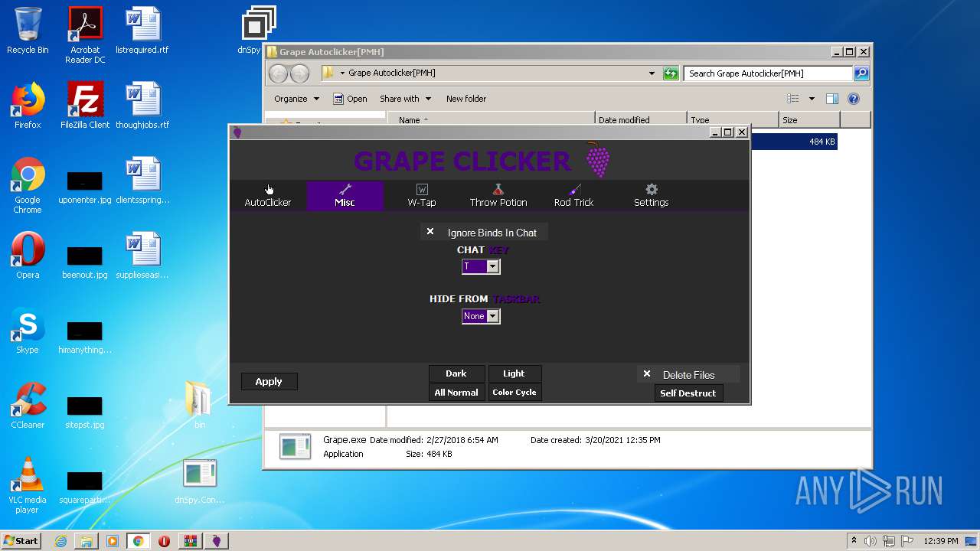Change the Explorer view mode
The height and width of the screenshot is (551, 980).
coord(793,99)
